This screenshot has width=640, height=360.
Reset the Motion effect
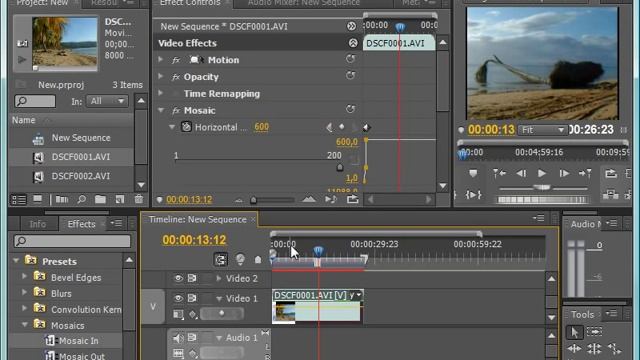coord(350,59)
